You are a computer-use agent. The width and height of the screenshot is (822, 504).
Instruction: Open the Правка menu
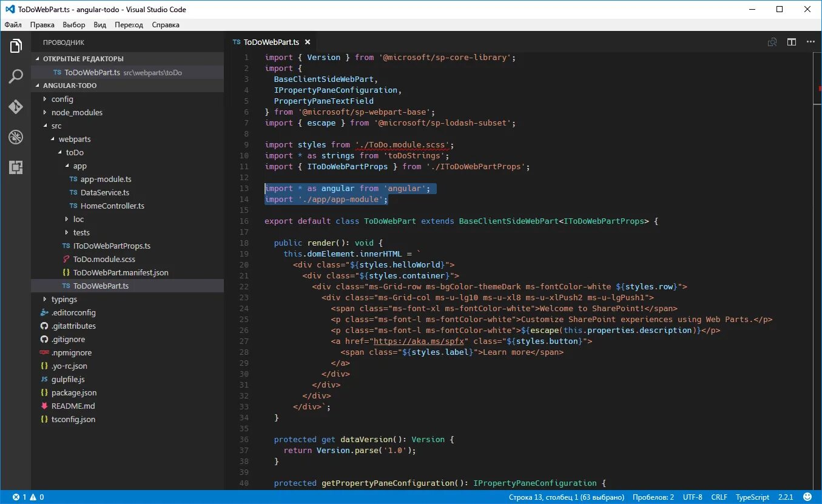pyautogui.click(x=42, y=25)
